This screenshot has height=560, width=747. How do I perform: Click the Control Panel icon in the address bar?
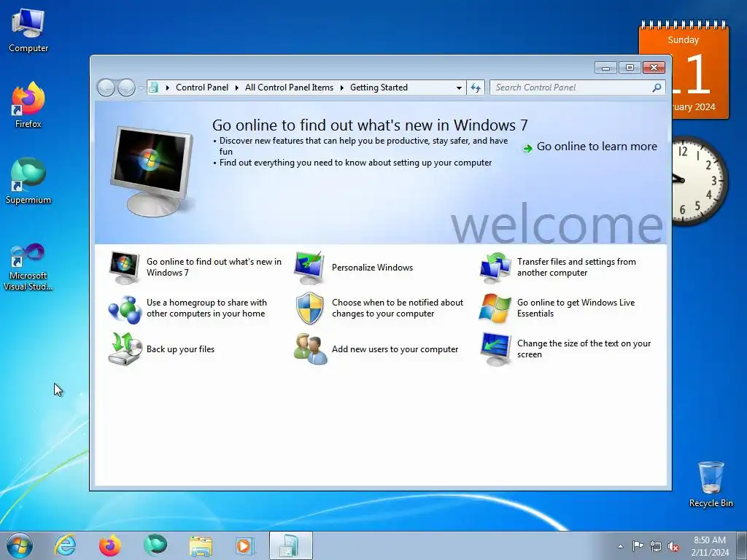153,87
